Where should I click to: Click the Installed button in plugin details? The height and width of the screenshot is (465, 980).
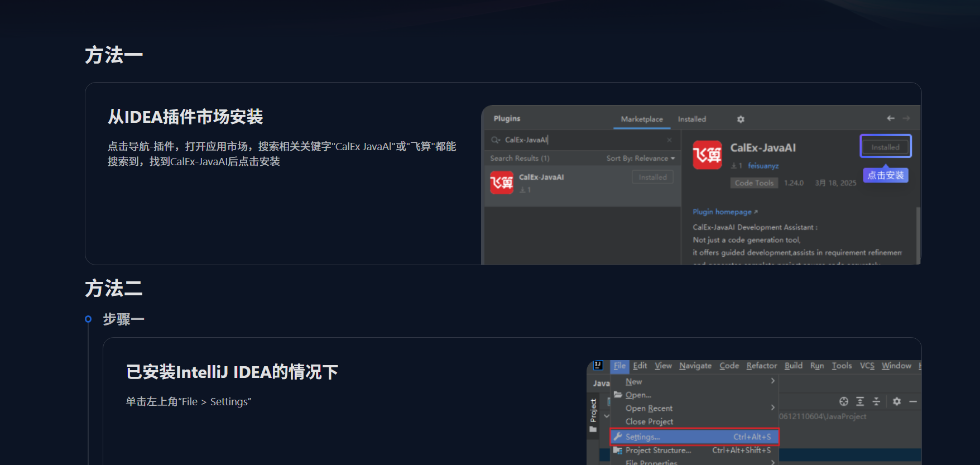(x=886, y=147)
